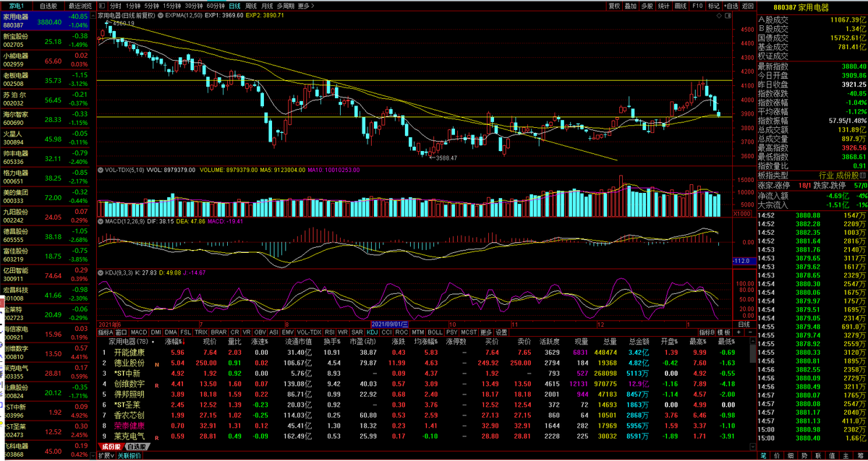The width and height of the screenshot is (868, 461).
Task: Click the small icon before MACD(12,26,9) label
Action: tap(100, 221)
